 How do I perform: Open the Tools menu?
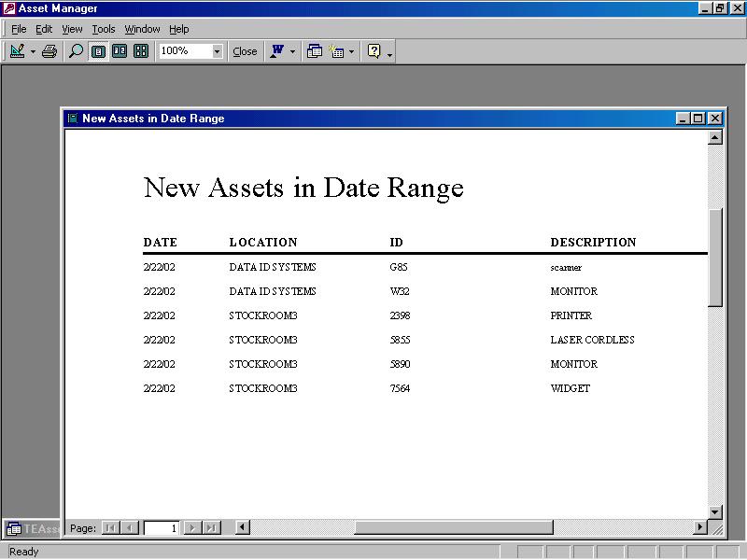tap(104, 29)
